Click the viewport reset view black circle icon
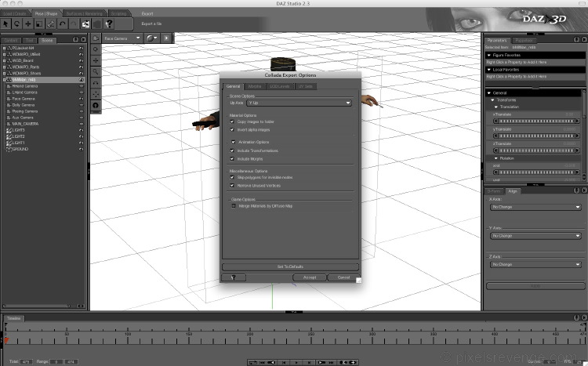 pos(96,106)
